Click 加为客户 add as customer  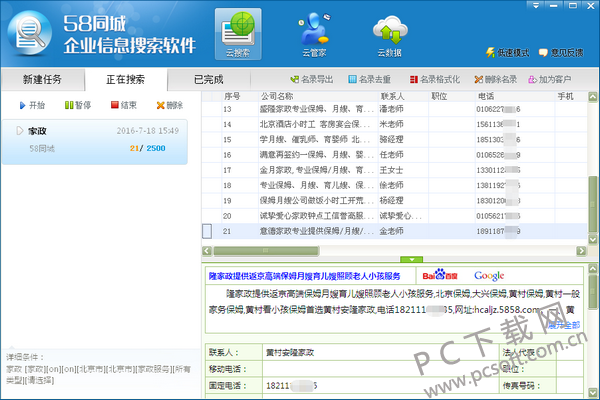(549, 79)
